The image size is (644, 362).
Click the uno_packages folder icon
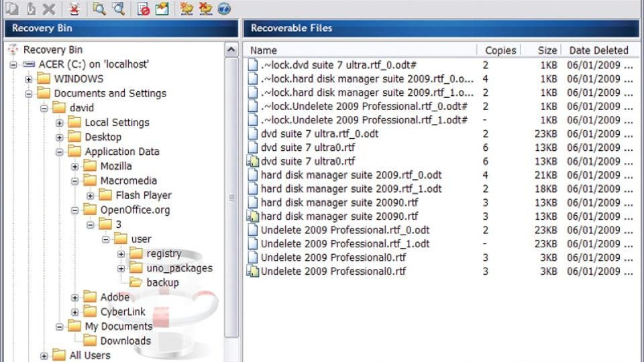tap(136, 267)
